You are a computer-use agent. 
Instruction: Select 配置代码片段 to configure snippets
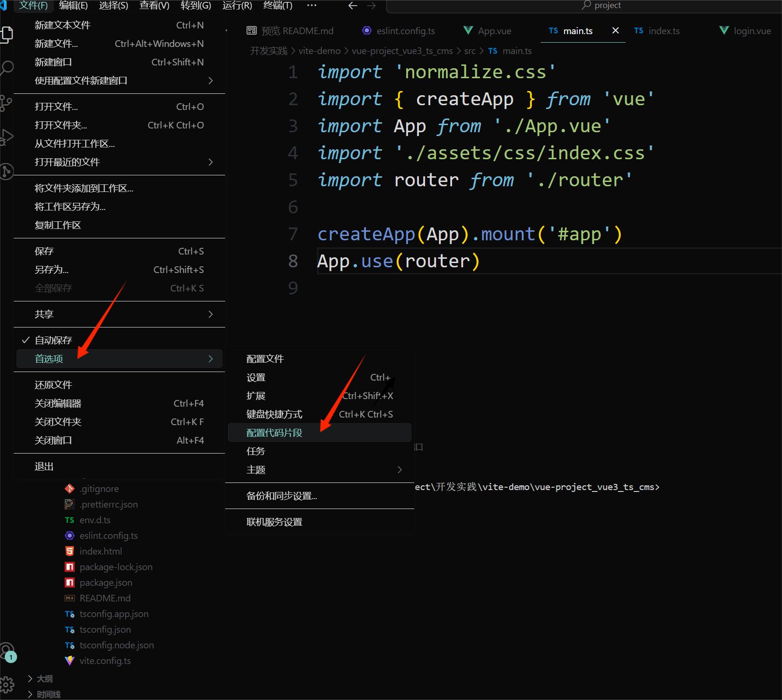274,432
